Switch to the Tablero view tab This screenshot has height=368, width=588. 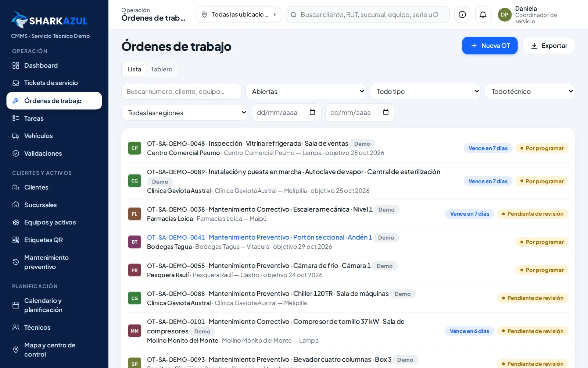pyautogui.click(x=162, y=69)
